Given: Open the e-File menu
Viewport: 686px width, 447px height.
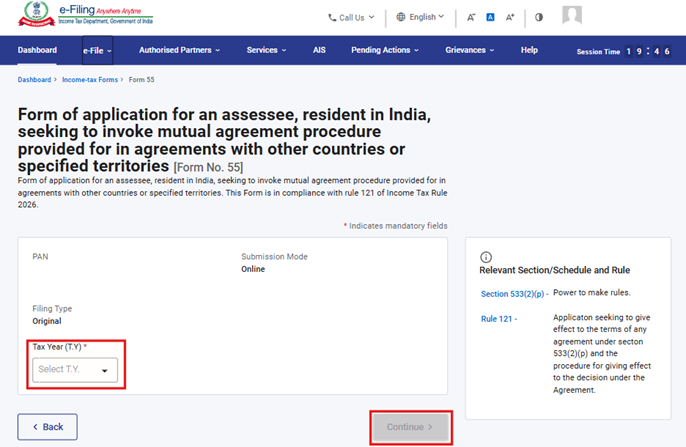Looking at the screenshot, I should coord(97,50).
